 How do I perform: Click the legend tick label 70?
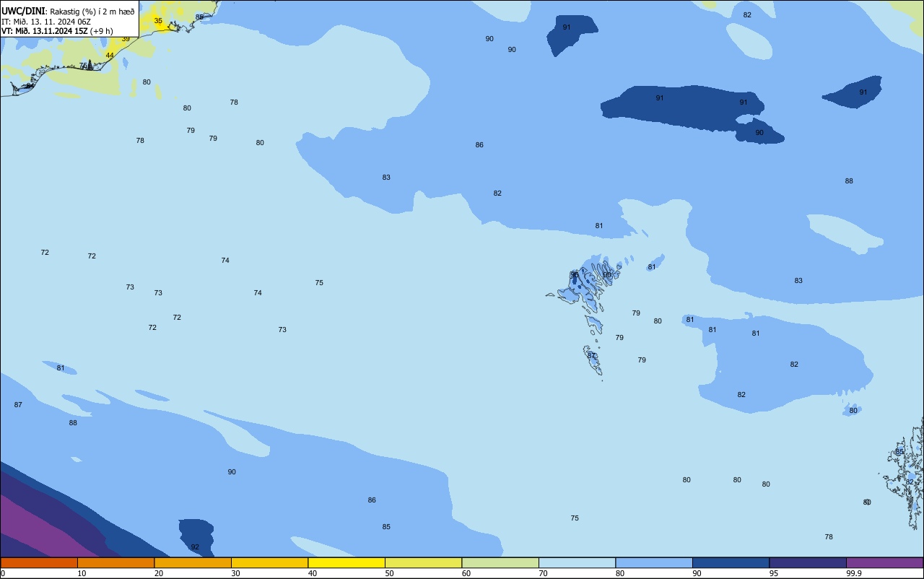pos(543,573)
